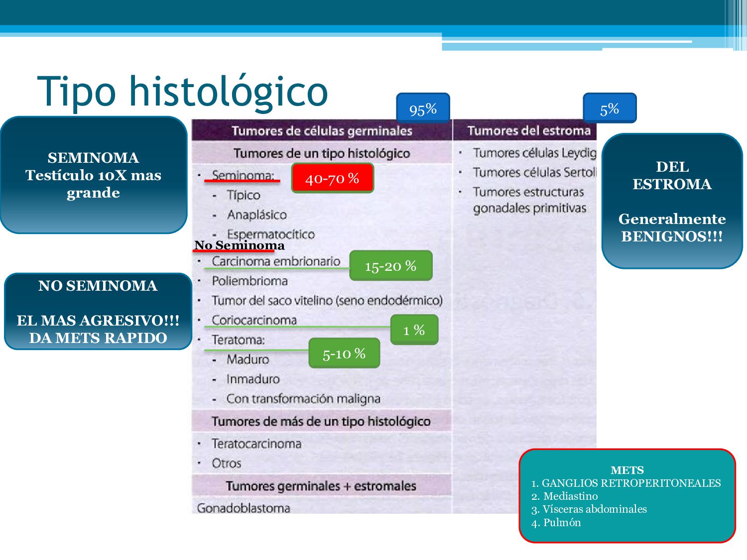Click '3. Vísceras abdominales' in METS box
Viewport: 747px width, 560px height.
(x=589, y=509)
